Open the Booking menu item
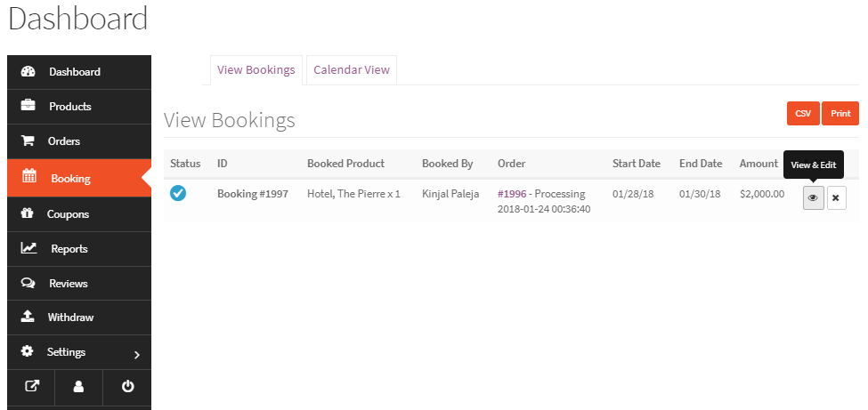This screenshot has height=410, width=868. coord(70,178)
